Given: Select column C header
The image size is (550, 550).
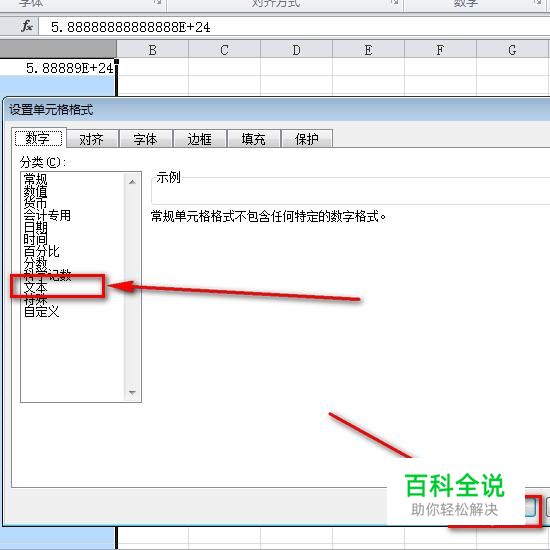Looking at the screenshot, I should pos(224,50).
